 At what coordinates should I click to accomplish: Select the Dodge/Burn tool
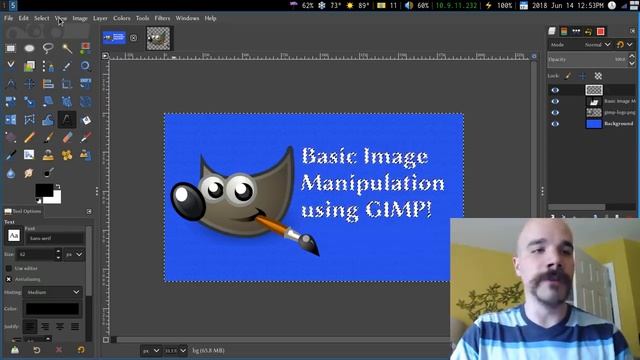(x=48, y=173)
